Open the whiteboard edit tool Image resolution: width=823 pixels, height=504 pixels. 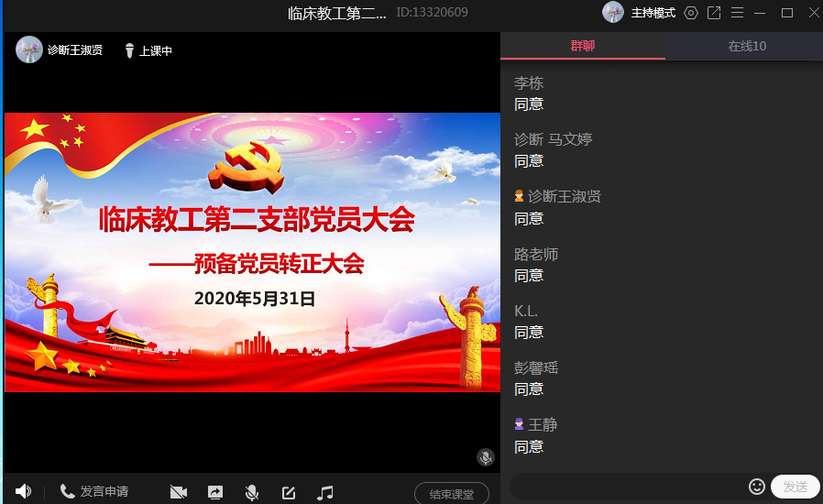[x=289, y=492]
